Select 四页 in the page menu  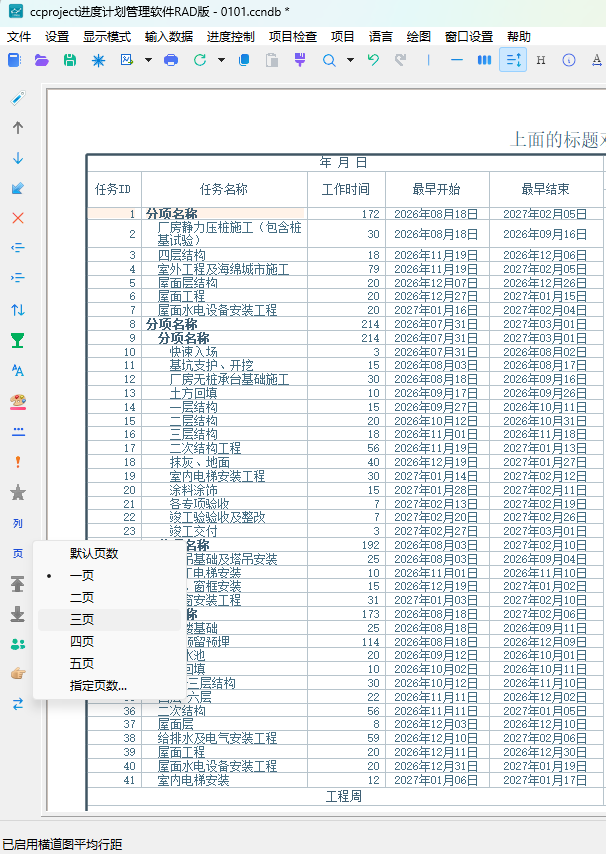coord(109,642)
